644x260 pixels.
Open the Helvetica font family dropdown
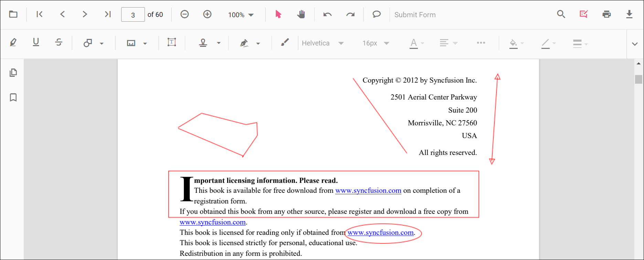(323, 43)
